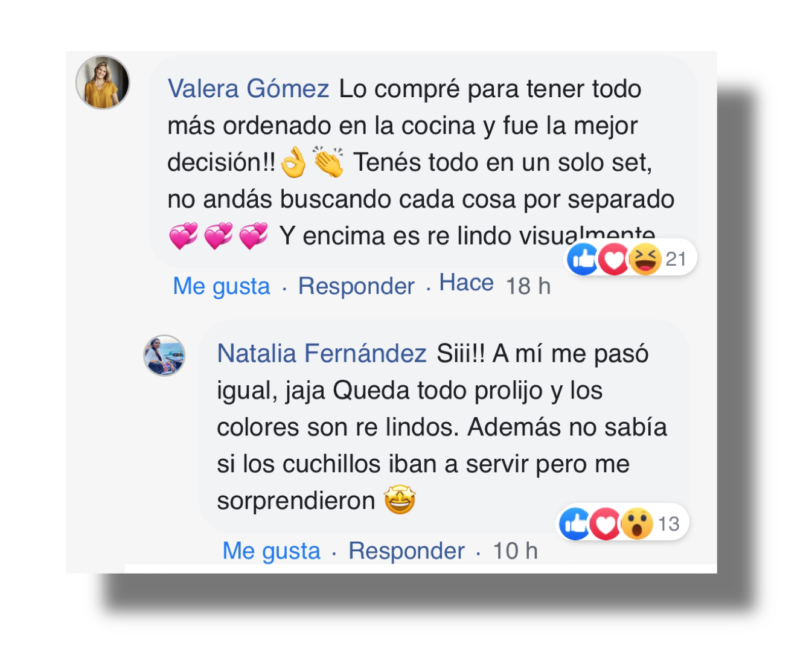
Task: Click the Natalia Fernández name link
Action: (322, 353)
